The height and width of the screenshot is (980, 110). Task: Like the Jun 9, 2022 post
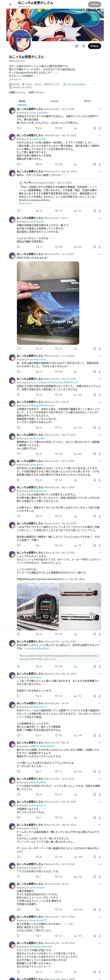[x=56, y=372]
